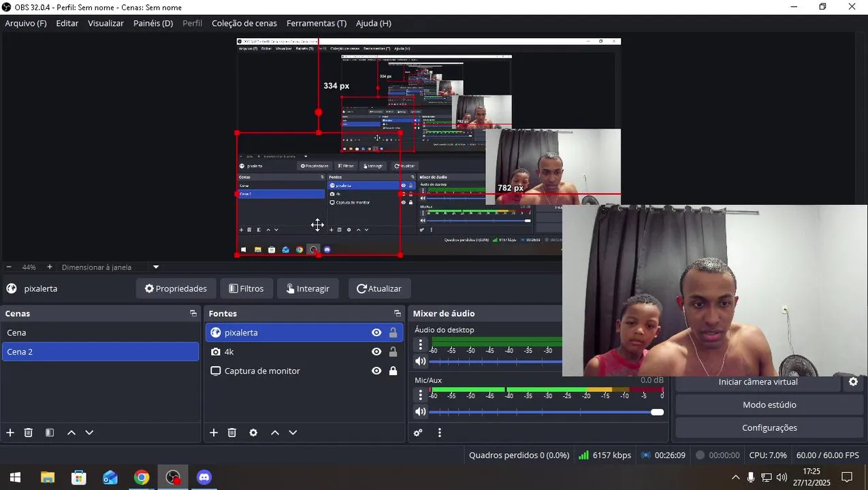
Task: Open the Perfil menu
Action: click(192, 23)
